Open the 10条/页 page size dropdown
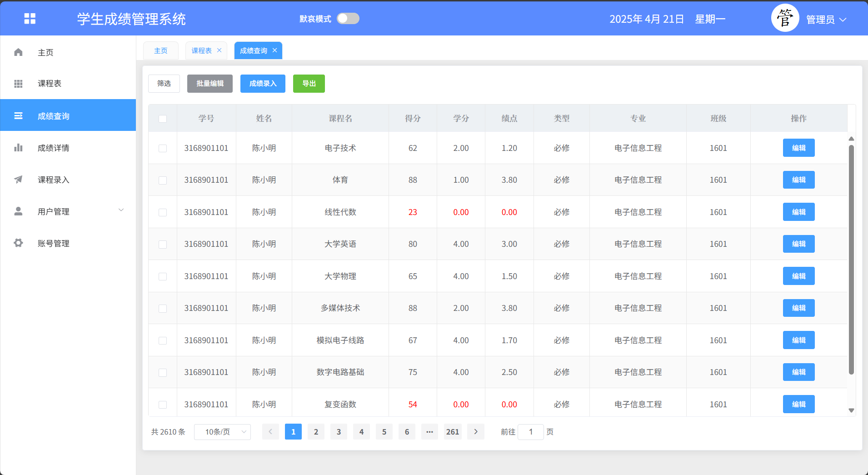The image size is (868, 475). click(222, 432)
